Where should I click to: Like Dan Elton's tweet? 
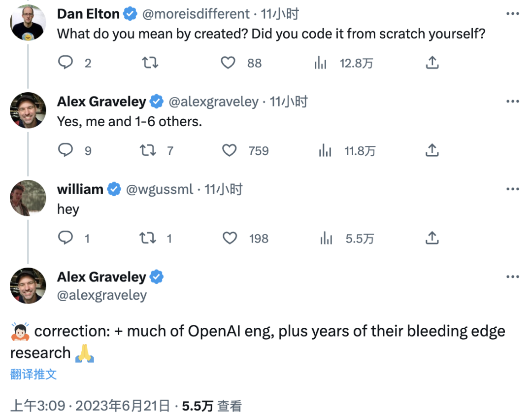[x=228, y=63]
